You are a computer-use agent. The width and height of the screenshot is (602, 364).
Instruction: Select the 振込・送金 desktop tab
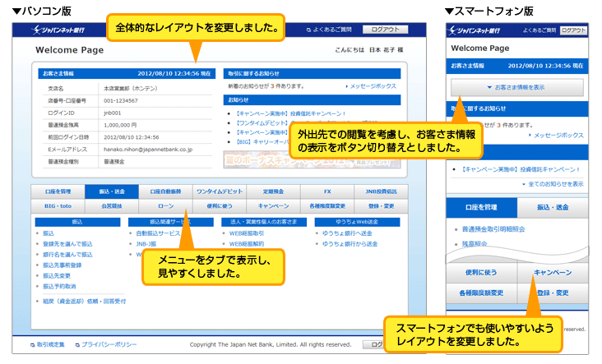pyautogui.click(x=111, y=191)
